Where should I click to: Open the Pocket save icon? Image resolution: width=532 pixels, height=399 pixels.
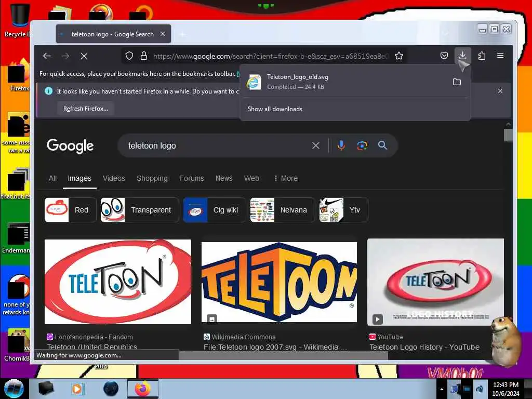coord(444,56)
